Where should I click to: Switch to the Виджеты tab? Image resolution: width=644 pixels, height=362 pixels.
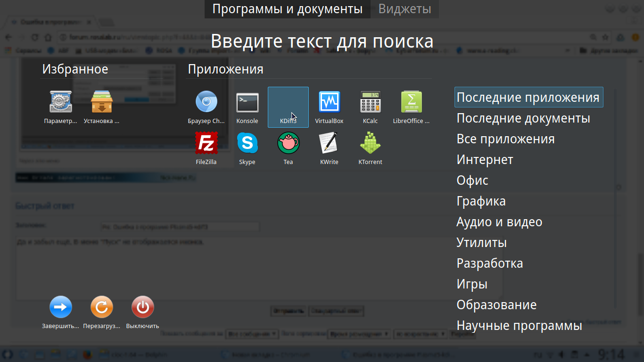405,9
